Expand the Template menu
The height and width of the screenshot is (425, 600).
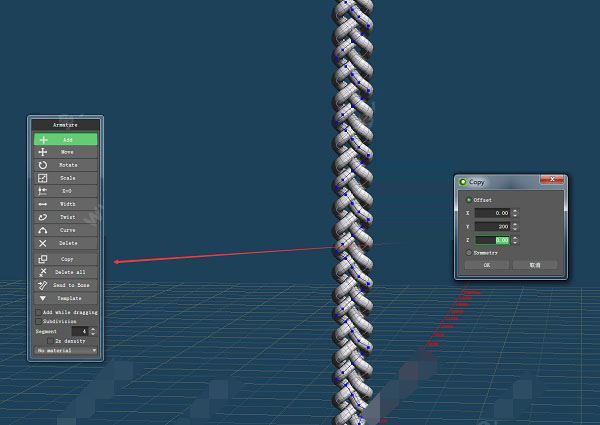[x=66, y=298]
